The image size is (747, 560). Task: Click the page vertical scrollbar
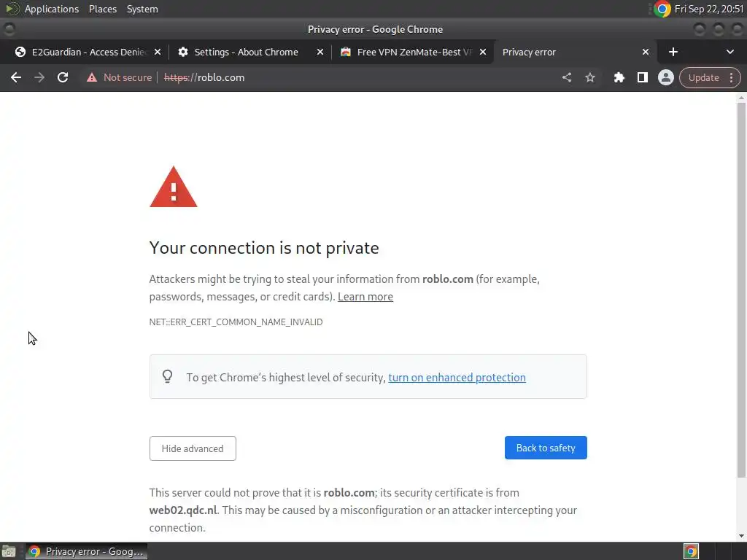[x=741, y=289]
